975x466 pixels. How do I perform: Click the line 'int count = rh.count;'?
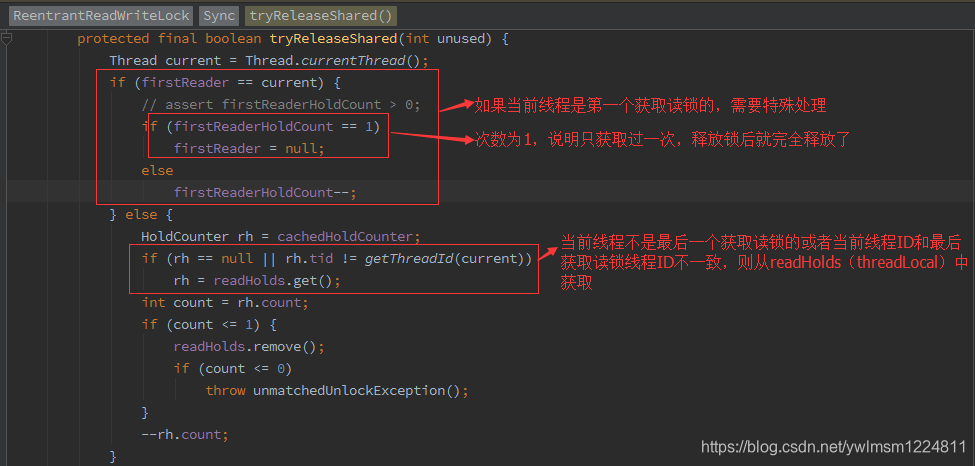(225, 303)
